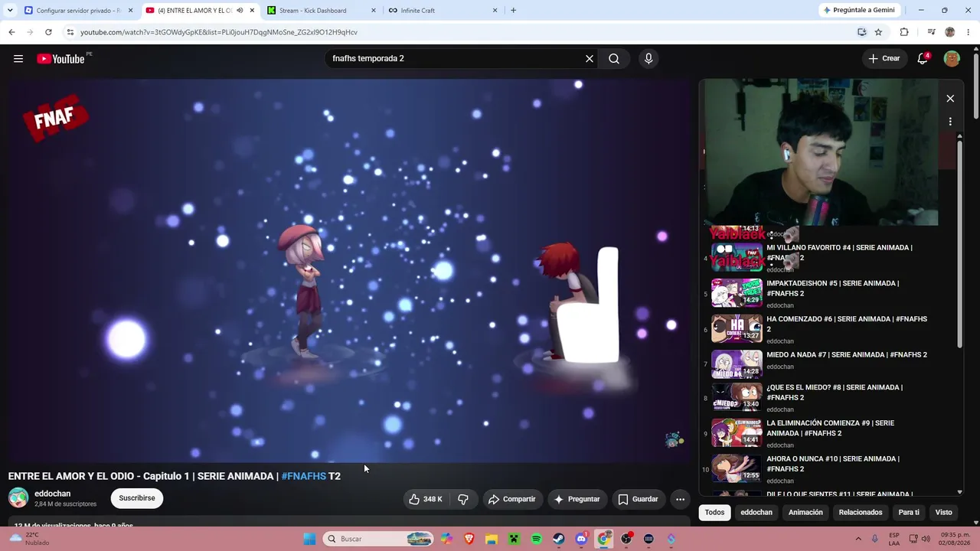980x551 pixels.
Task: Select the Animación filter chip
Action: click(805, 513)
